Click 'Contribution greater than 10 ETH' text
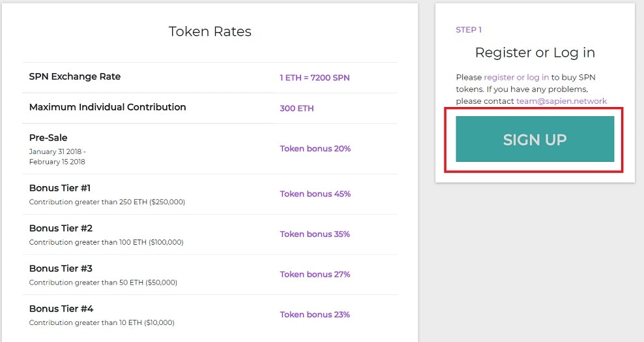The height and width of the screenshot is (342, 644). pos(85,323)
